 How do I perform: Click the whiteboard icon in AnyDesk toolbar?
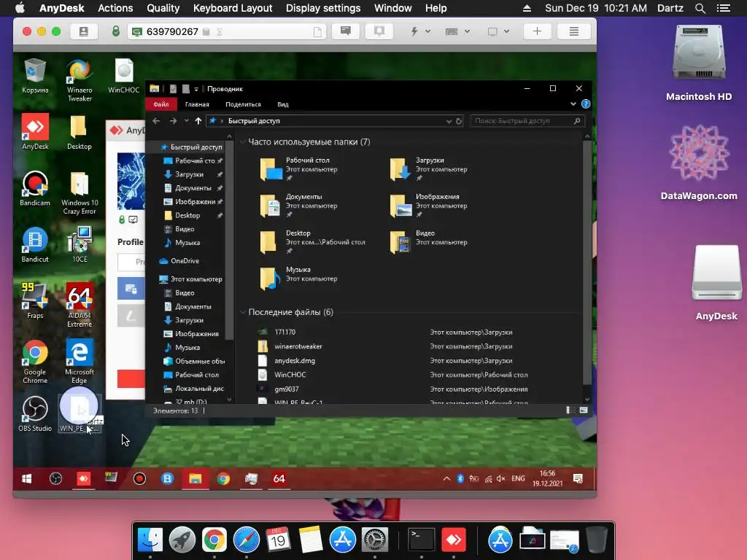click(x=379, y=31)
